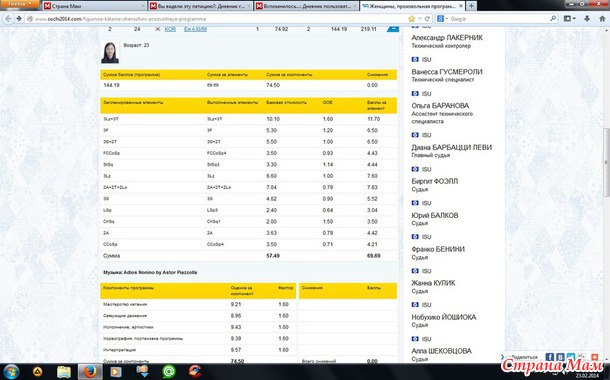Bookmark this page with the star icon
Image resolution: width=610 pixels, height=380 pixels.
coord(411,19)
